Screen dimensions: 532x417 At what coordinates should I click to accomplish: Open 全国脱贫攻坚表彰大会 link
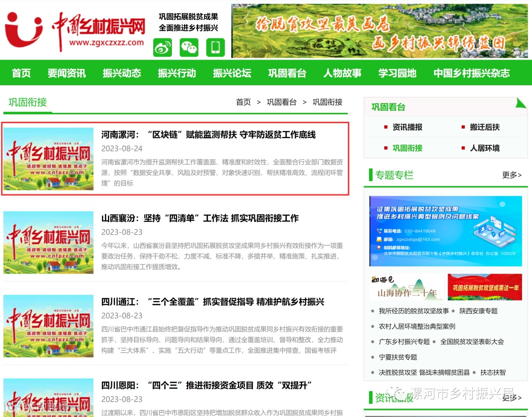(x=472, y=342)
